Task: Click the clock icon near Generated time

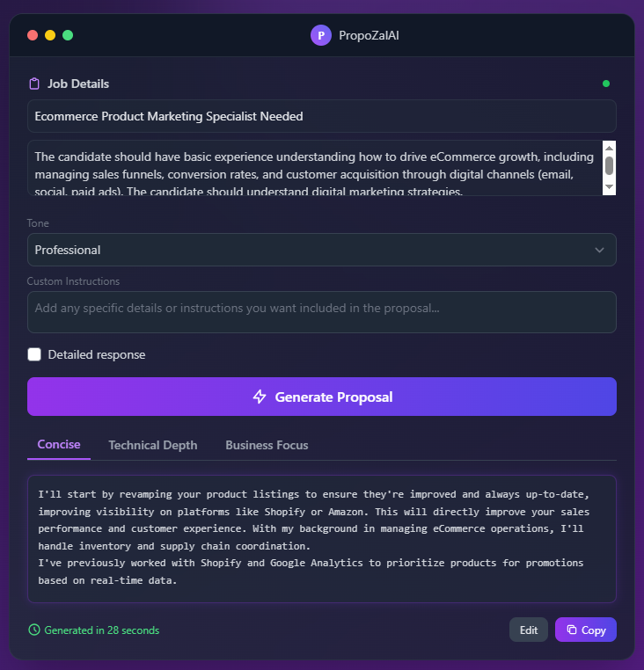Action: [x=34, y=630]
